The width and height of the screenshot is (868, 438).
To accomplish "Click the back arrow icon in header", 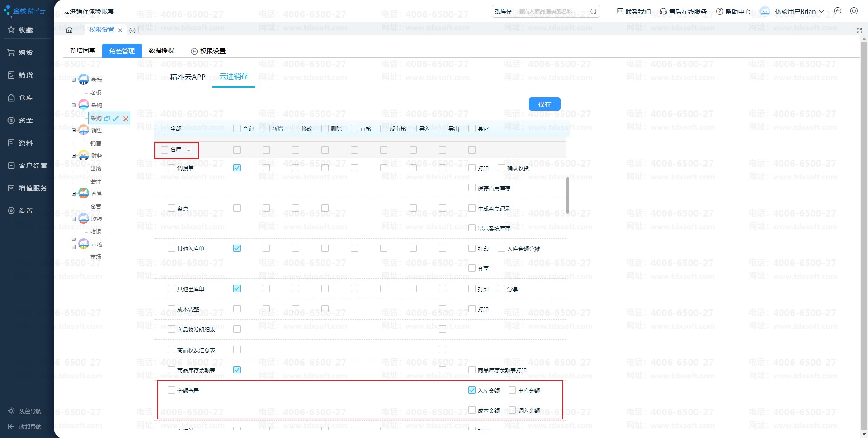I will click(x=837, y=11).
